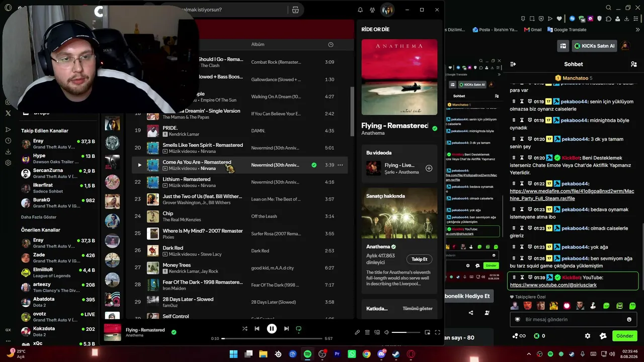Toggle repeat mode in Spotify
Viewport: 644px width, 362px height.
tap(298, 329)
